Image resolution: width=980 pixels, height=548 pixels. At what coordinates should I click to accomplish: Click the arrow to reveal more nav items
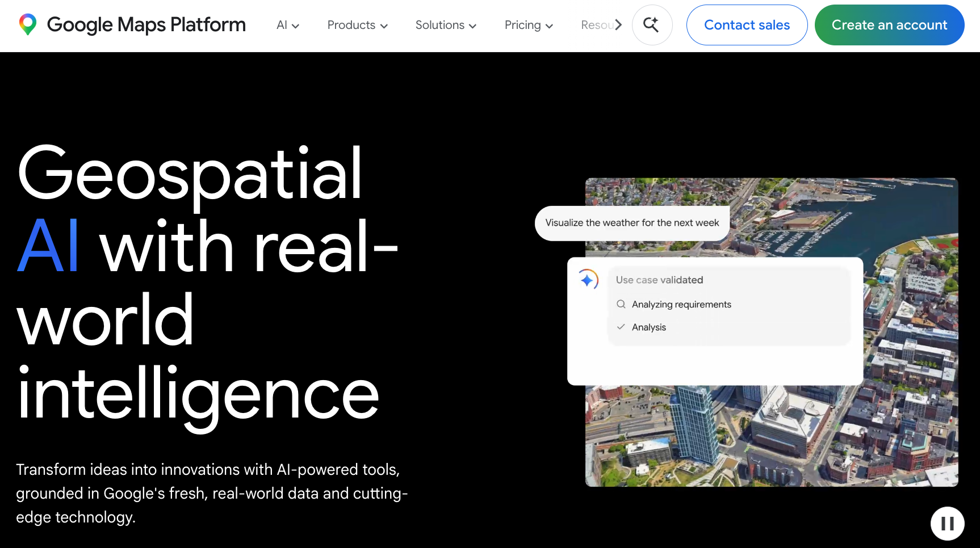tap(618, 25)
